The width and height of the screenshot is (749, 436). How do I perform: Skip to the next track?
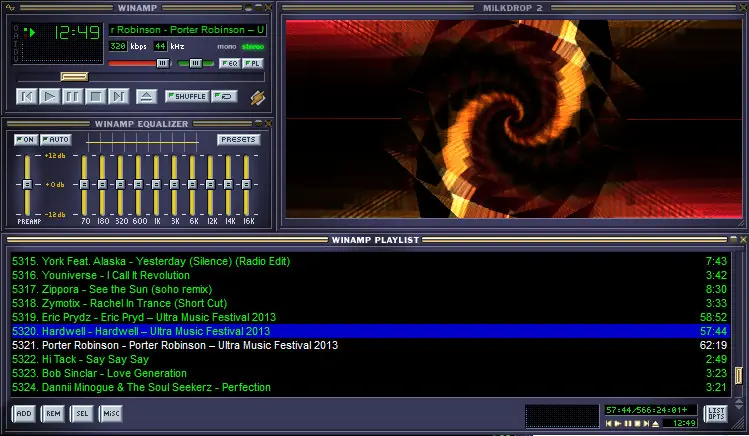[118, 96]
